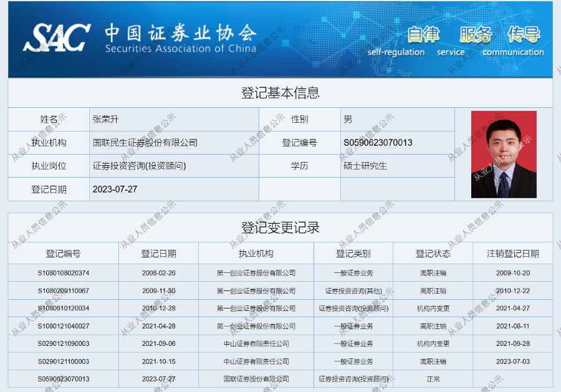Click the name value 张荣升

[105, 119]
